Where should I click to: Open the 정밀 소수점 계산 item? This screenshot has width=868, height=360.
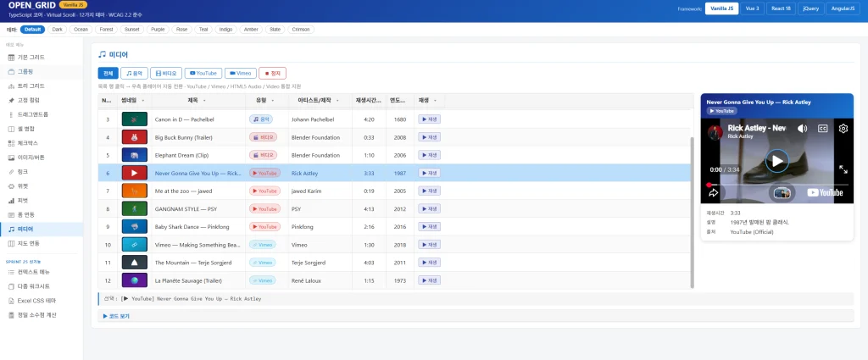[x=42, y=315]
